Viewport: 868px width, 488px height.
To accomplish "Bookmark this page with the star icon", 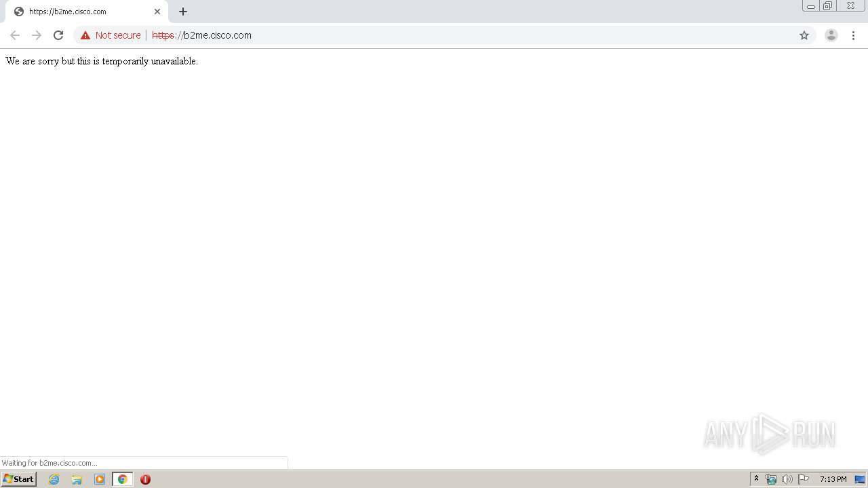I will coord(804,35).
